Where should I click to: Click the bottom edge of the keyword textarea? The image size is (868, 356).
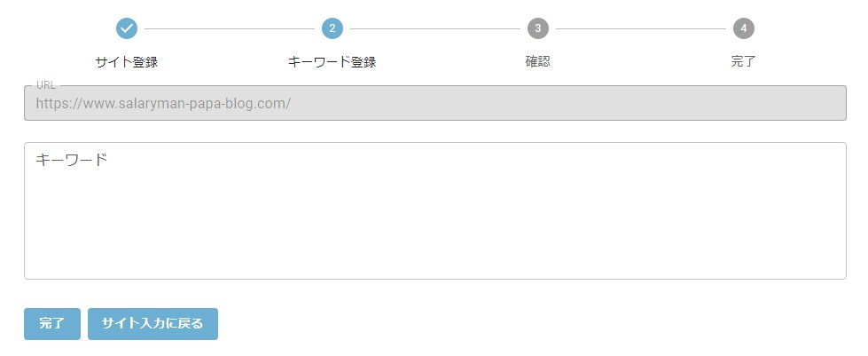[x=435, y=279]
